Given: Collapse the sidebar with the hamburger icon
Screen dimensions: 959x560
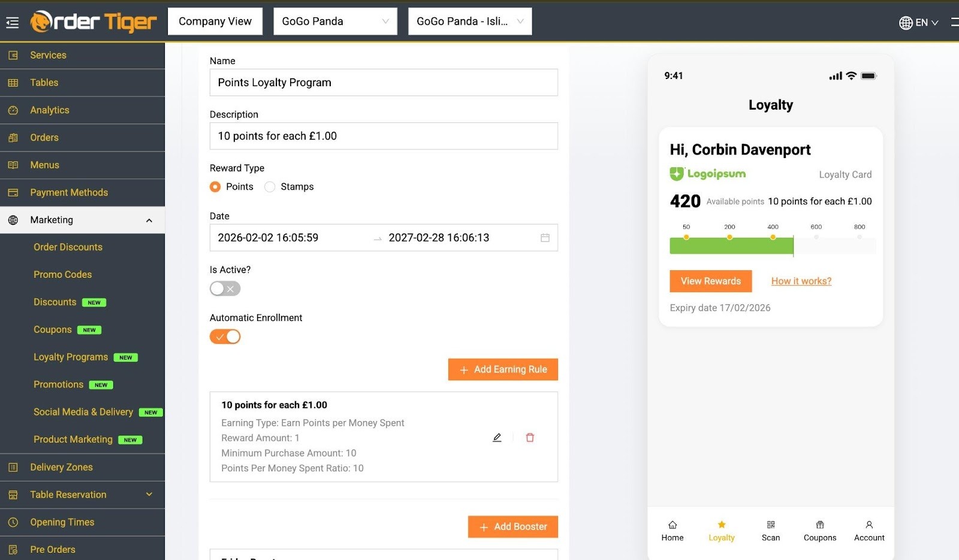Looking at the screenshot, I should pyautogui.click(x=12, y=23).
